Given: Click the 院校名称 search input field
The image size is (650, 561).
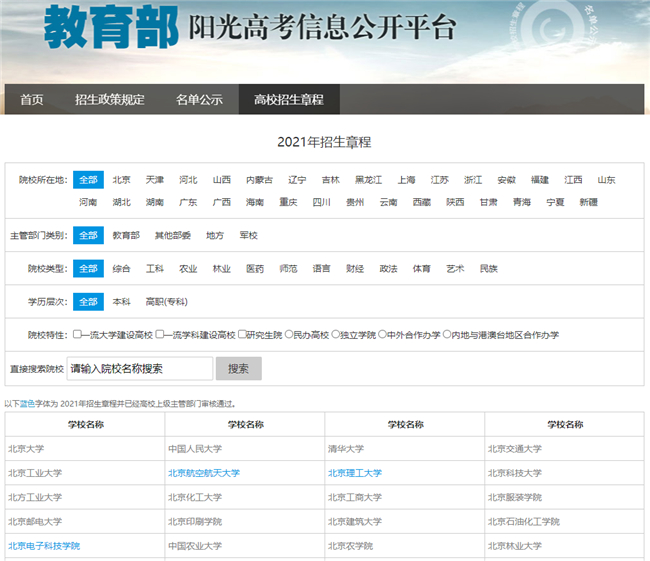Looking at the screenshot, I should [x=140, y=368].
